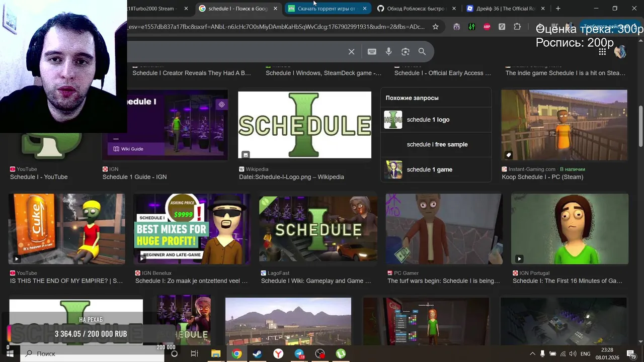Open the on-screen keyboard input tool
This screenshot has height=362, width=644.
(372, 52)
